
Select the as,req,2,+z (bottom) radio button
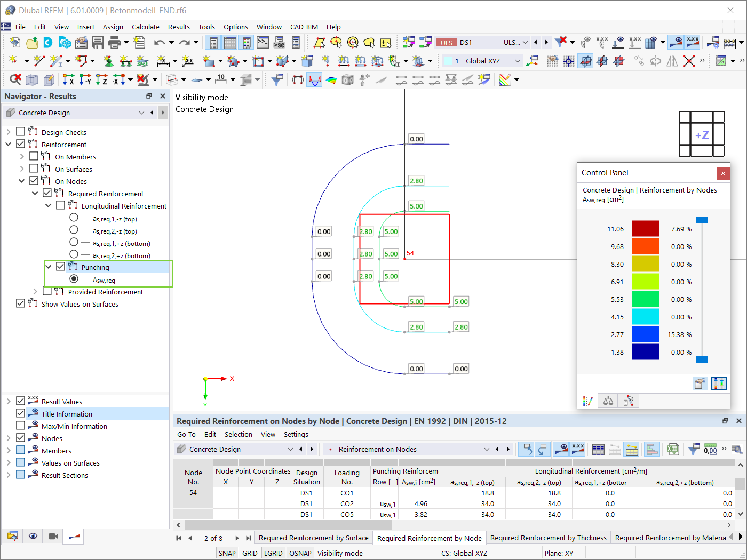(x=74, y=254)
